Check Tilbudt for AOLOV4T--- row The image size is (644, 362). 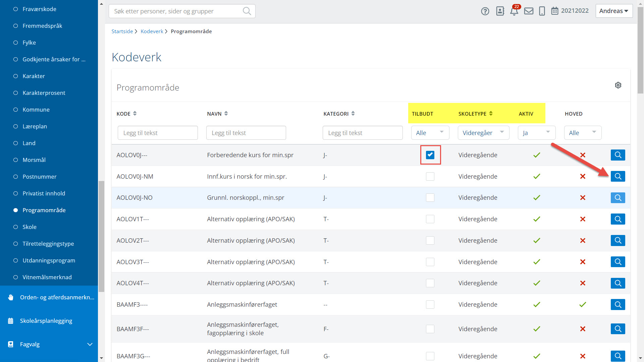point(430,283)
